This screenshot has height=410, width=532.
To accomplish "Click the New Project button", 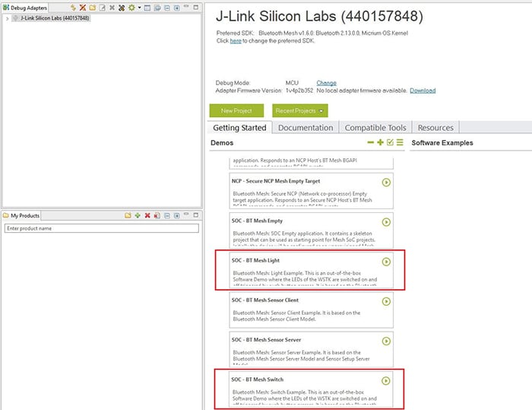I will (x=236, y=111).
